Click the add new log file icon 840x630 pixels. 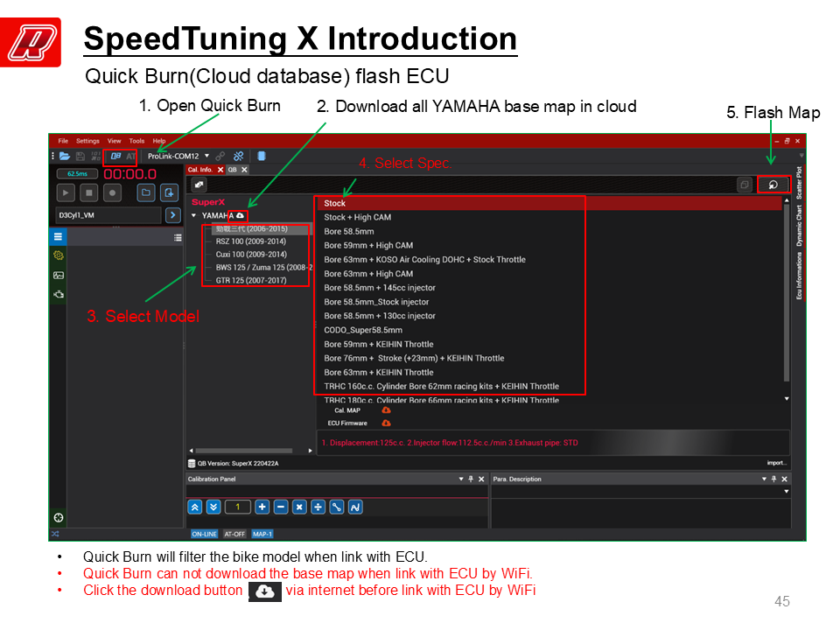coord(169,192)
